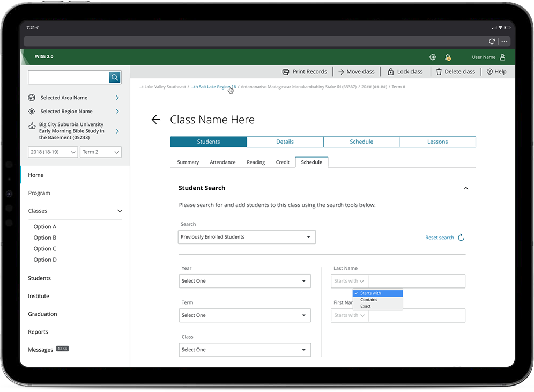This screenshot has height=392, width=534.
Task: Collapse the Student Search section
Action: tap(466, 188)
